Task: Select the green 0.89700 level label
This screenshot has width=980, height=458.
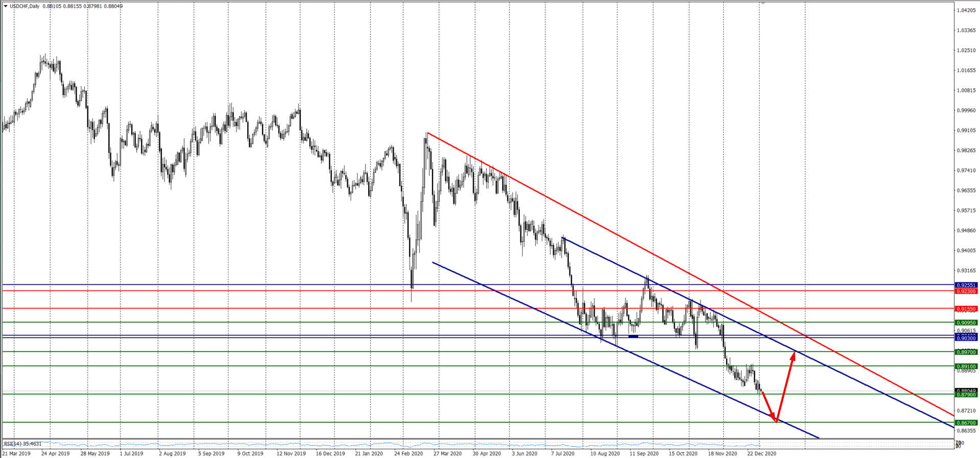Action: click(966, 352)
